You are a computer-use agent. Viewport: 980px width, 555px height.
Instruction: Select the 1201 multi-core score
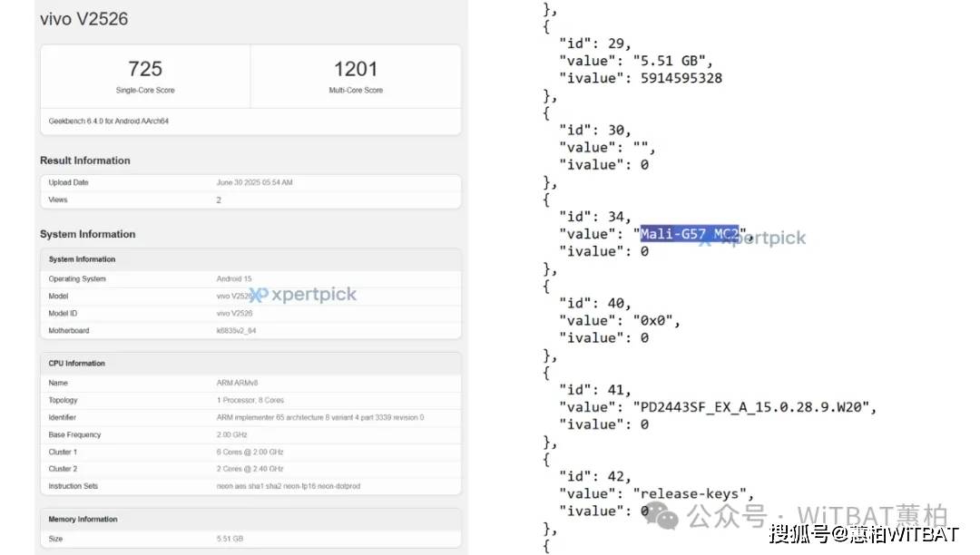(x=356, y=69)
